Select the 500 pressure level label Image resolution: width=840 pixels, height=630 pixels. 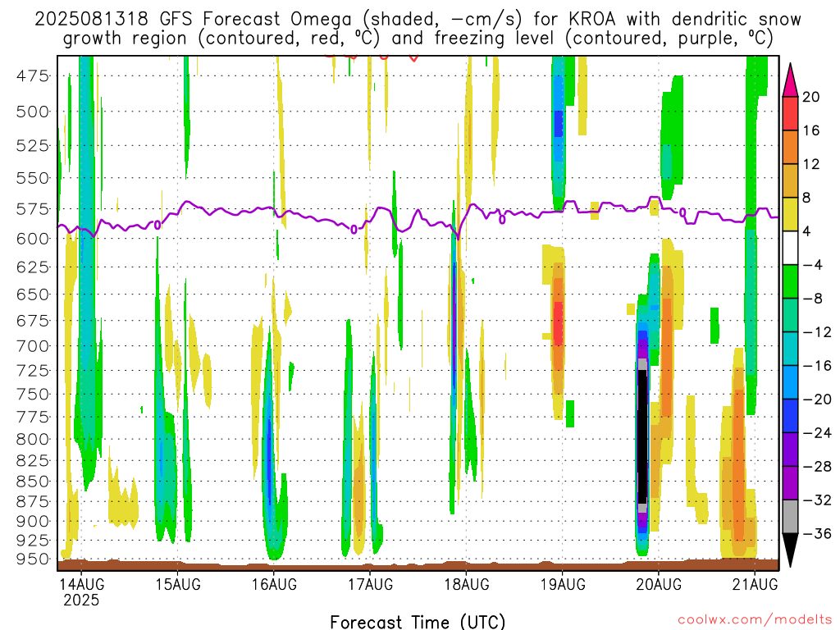pyautogui.click(x=33, y=112)
